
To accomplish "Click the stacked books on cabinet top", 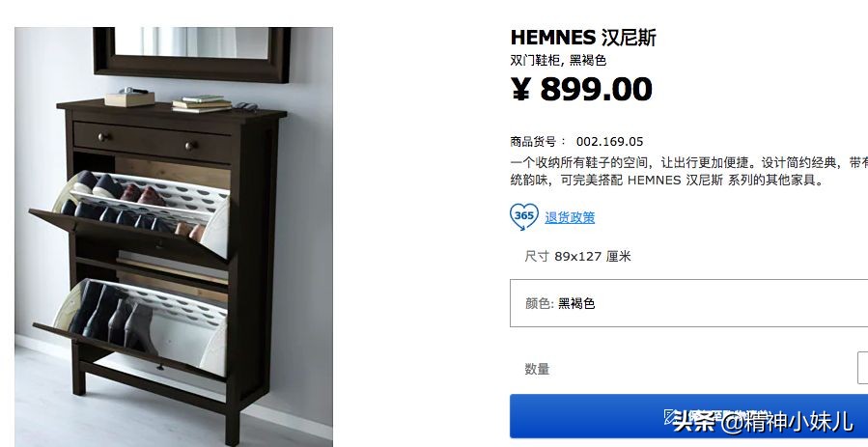I will (202, 103).
